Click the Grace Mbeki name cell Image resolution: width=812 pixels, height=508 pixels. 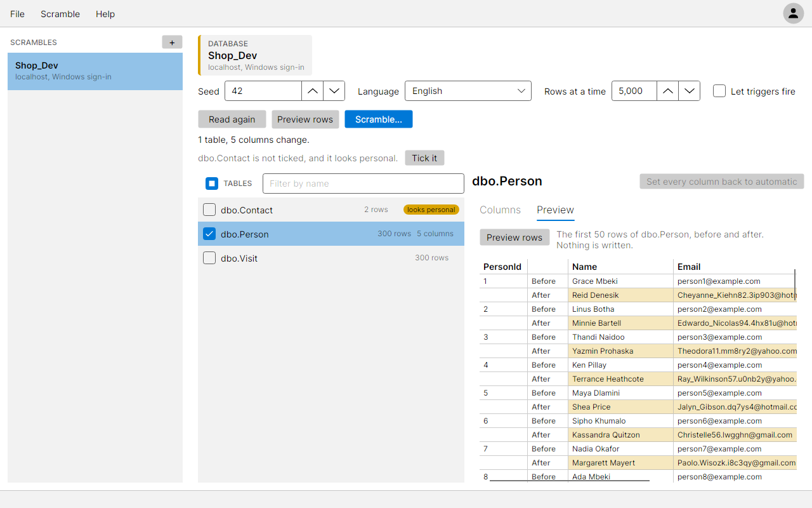[x=620, y=281]
